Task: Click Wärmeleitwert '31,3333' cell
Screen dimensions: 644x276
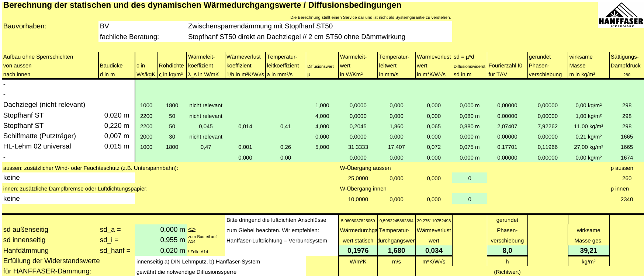Action: 358,147
